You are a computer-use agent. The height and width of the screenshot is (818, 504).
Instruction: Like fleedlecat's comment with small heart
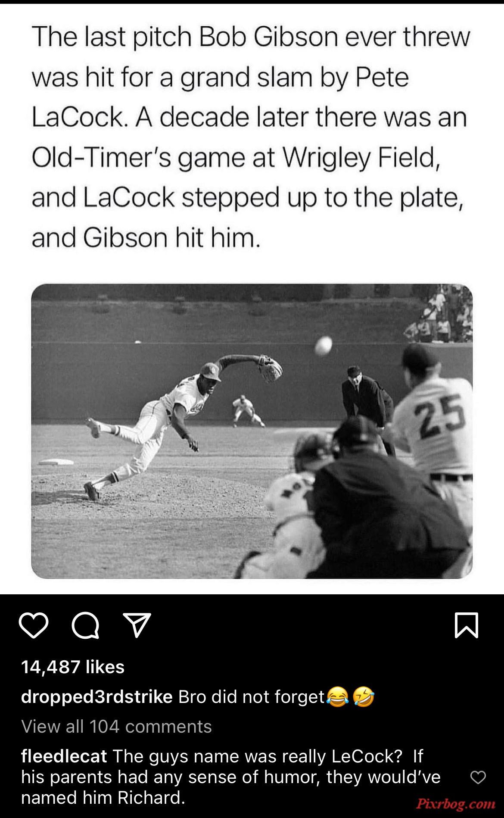click(x=478, y=777)
